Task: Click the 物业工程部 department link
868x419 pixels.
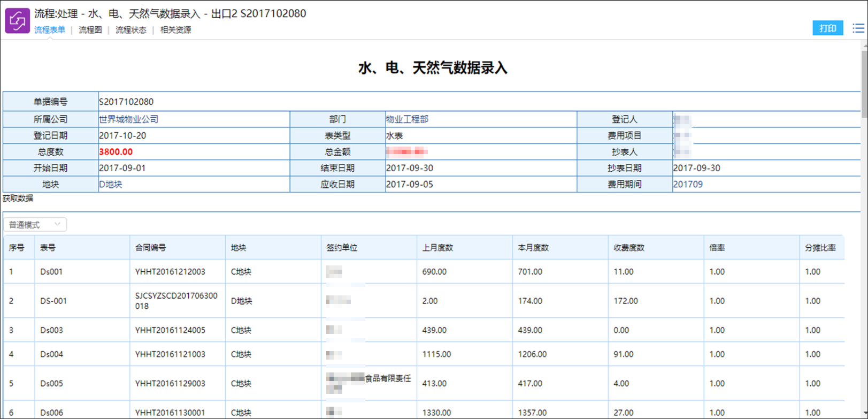Action: click(408, 119)
